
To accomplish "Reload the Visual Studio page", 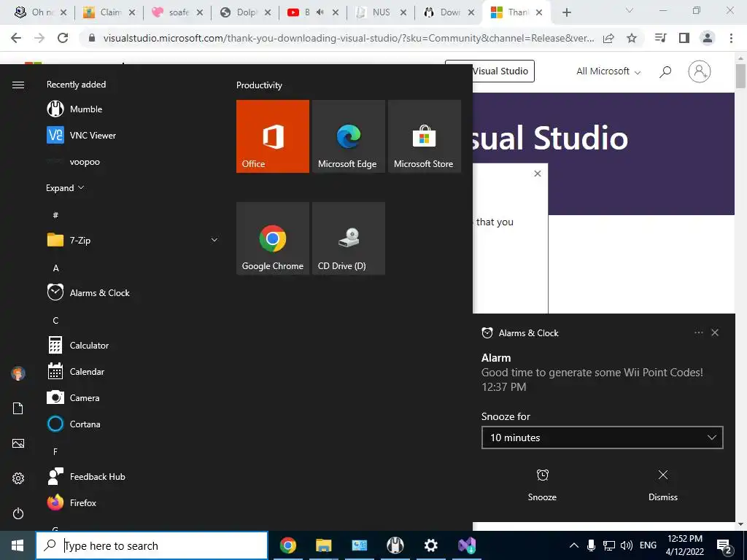I will coord(63,38).
